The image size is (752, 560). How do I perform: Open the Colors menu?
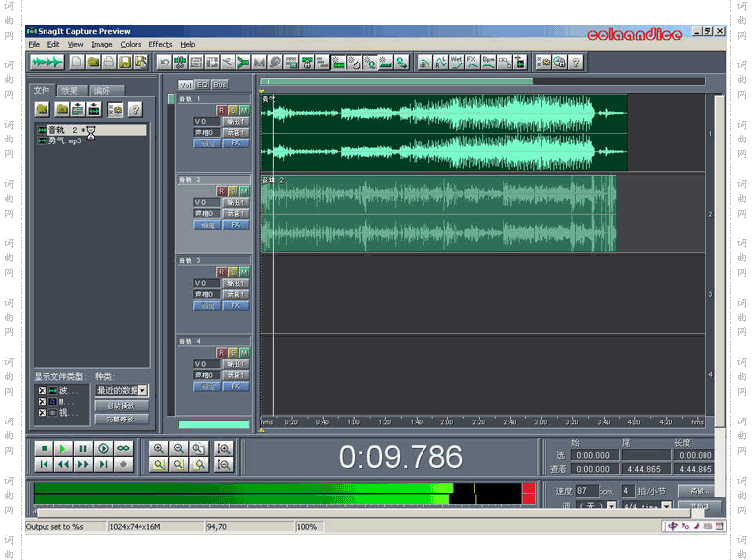pyautogui.click(x=131, y=45)
